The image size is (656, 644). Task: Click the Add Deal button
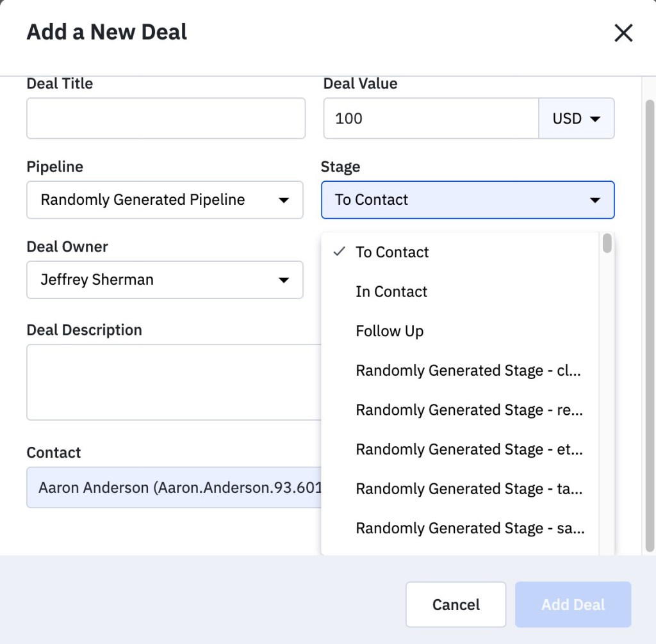[x=573, y=605]
